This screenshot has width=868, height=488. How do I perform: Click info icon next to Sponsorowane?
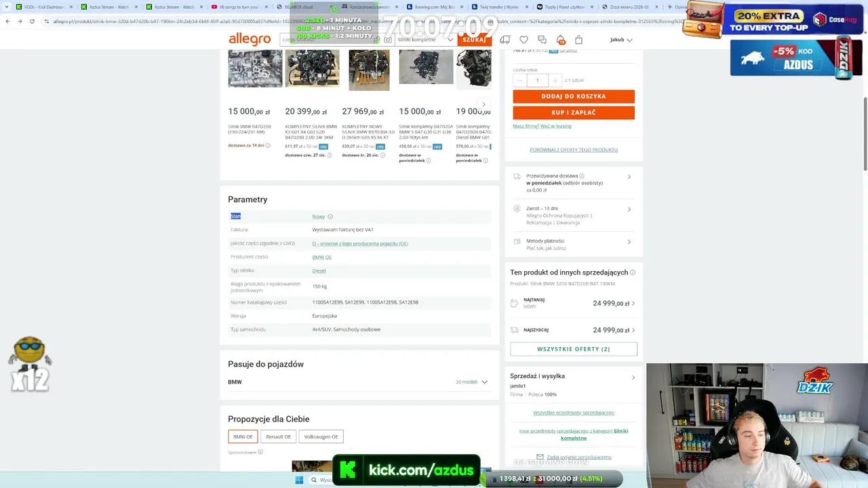(260, 452)
